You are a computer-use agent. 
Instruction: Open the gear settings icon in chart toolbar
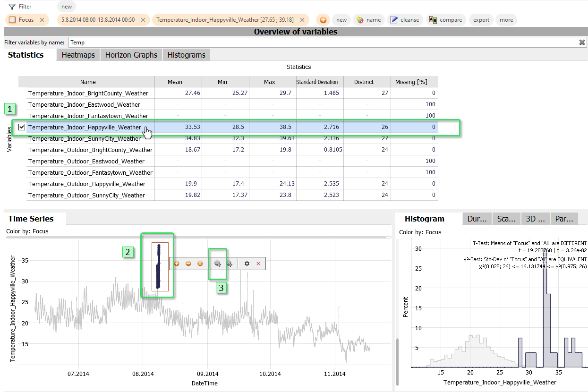click(x=247, y=264)
